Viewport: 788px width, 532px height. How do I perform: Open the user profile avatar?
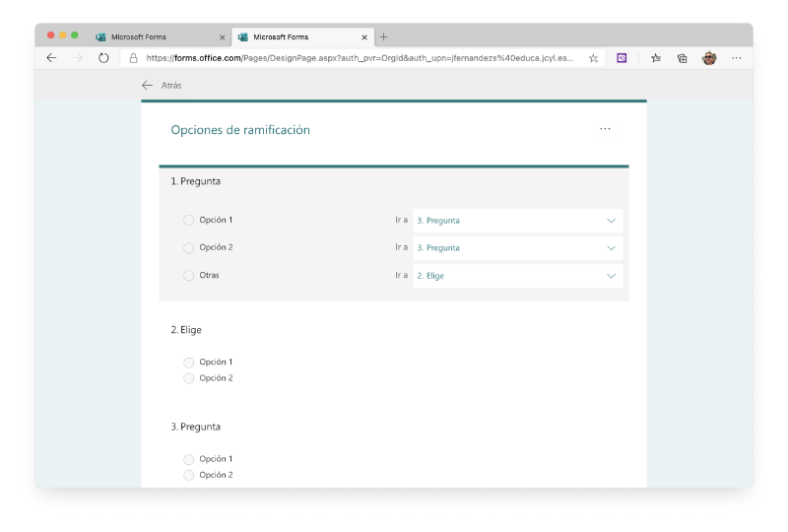(709, 58)
